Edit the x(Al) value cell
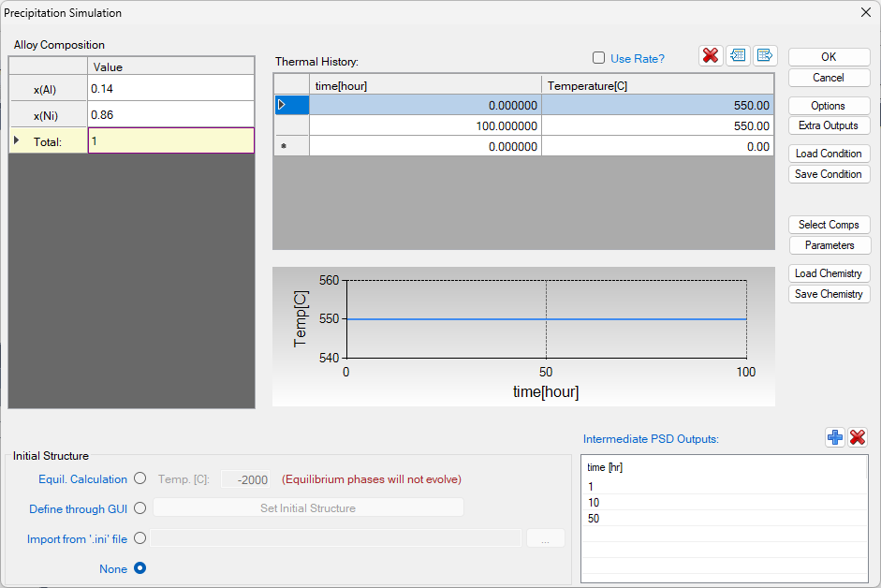Image resolution: width=881 pixels, height=588 pixels. 170,88
